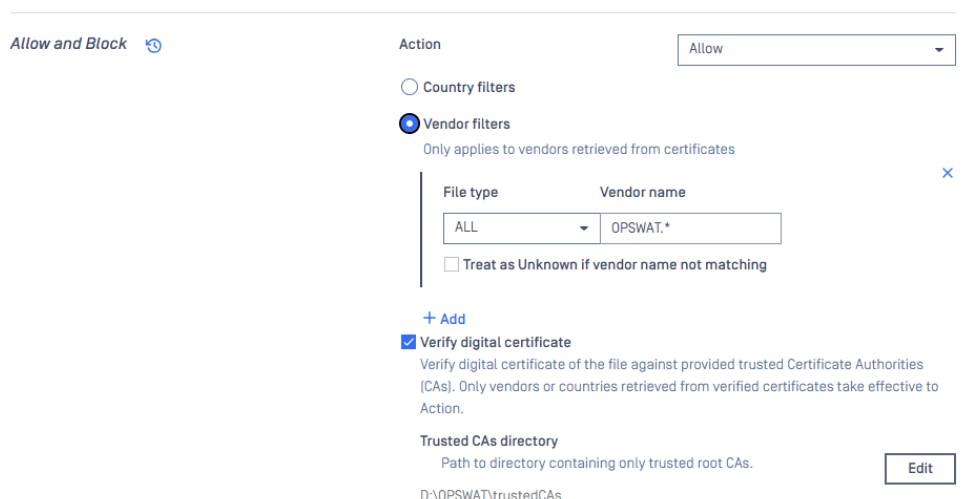This screenshot has width=967, height=499.
Task: Click the Vendor filters label text
Action: click(466, 124)
